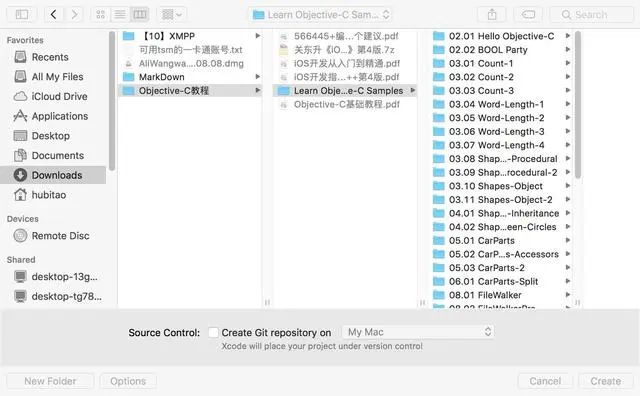Expand arrow of 04.01 Shap...-Inheritance
The image size is (640, 396).
pos(568,213)
